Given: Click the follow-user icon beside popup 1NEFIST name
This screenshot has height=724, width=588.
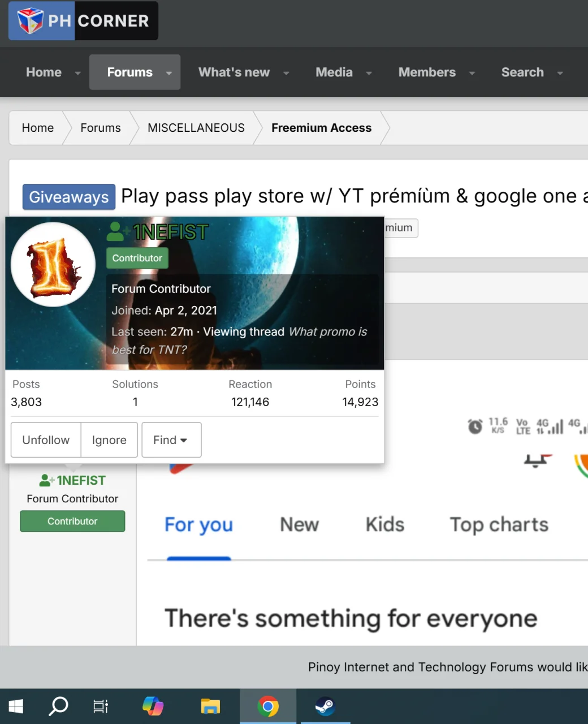Looking at the screenshot, I should 117,231.
